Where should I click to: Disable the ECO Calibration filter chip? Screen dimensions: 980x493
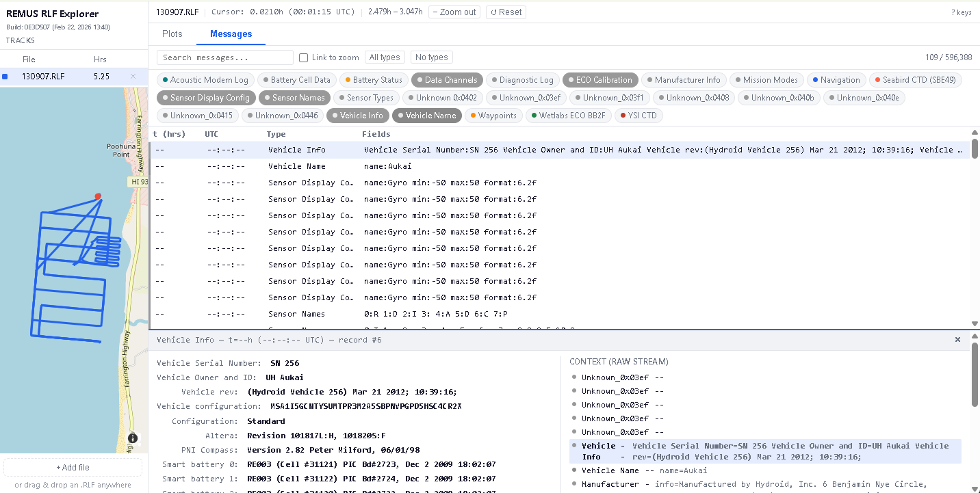point(600,80)
